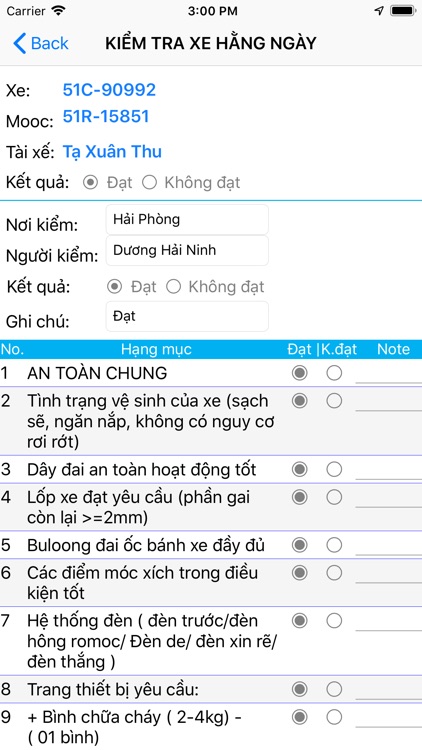Mark Hệ thống đèn as K.đạt

(334, 621)
